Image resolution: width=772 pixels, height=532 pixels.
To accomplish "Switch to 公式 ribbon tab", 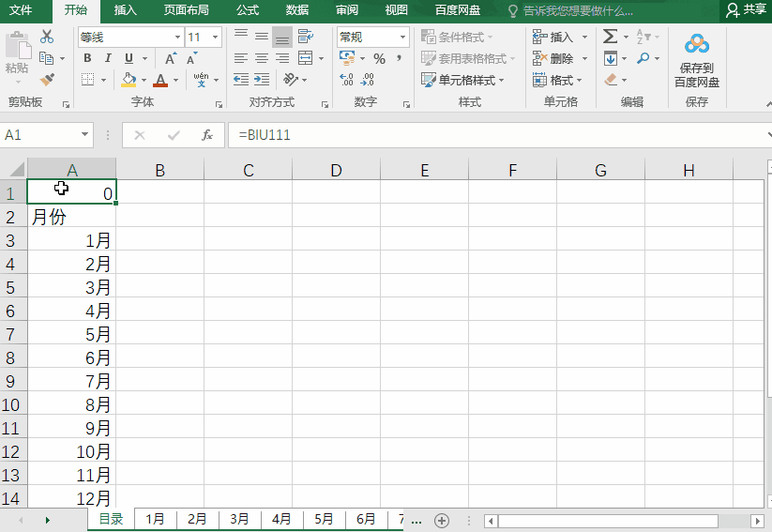I will click(247, 9).
